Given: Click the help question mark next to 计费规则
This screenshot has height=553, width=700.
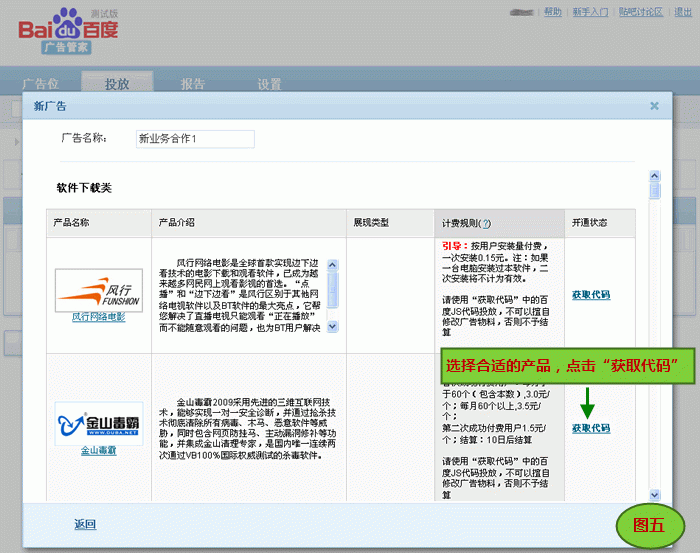Looking at the screenshot, I should [486, 223].
